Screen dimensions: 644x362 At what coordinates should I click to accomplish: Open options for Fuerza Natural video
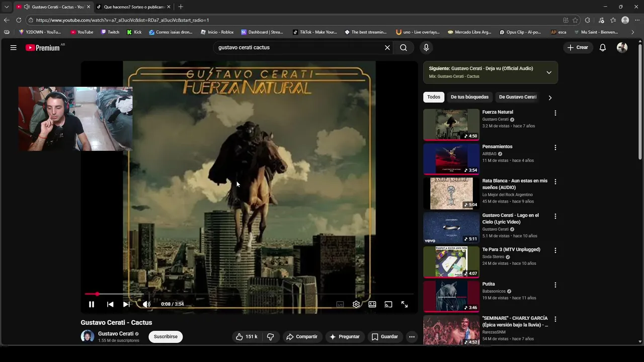coord(555,113)
